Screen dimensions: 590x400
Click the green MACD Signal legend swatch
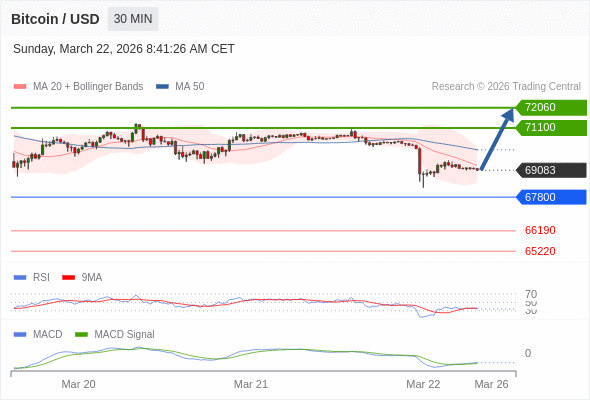(81, 335)
